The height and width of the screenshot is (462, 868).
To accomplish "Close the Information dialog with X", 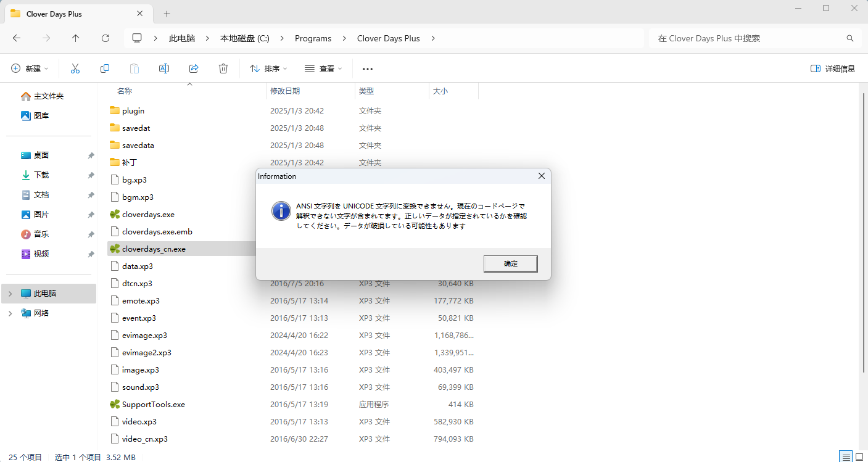I will pyautogui.click(x=541, y=176).
